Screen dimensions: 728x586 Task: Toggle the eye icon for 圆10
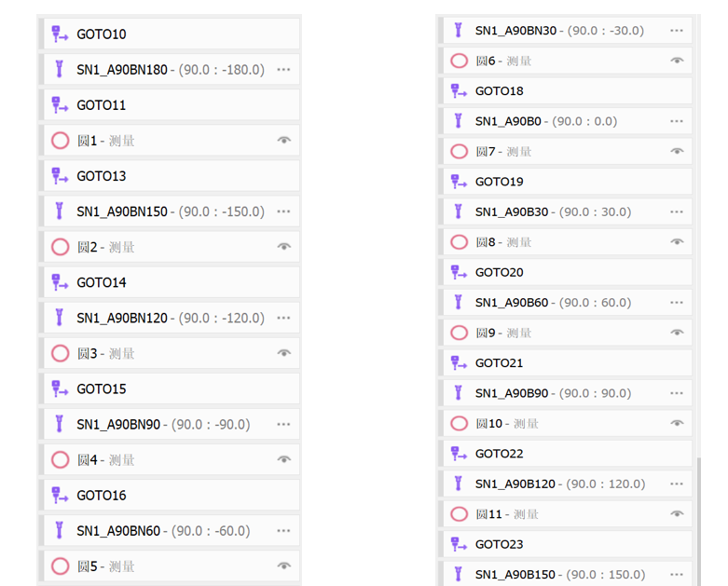click(678, 424)
